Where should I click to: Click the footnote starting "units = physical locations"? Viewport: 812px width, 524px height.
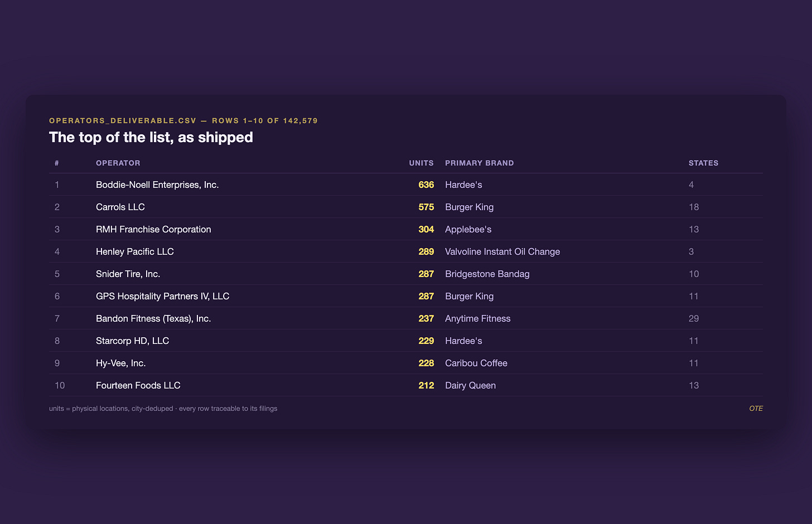point(163,409)
